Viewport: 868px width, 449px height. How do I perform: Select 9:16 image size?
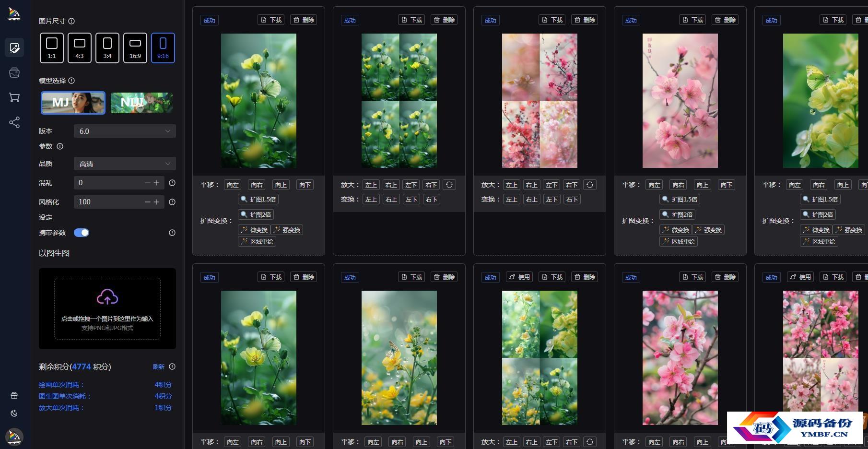(163, 48)
